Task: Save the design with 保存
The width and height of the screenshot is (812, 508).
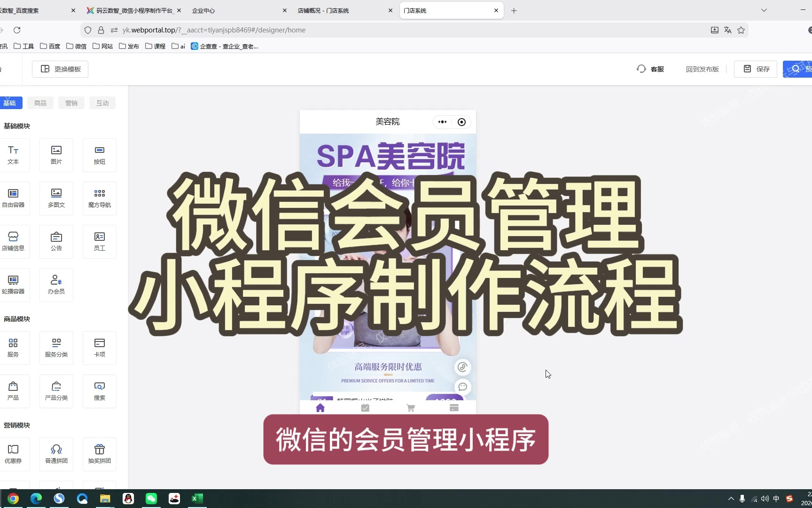Action: pyautogui.click(x=756, y=69)
